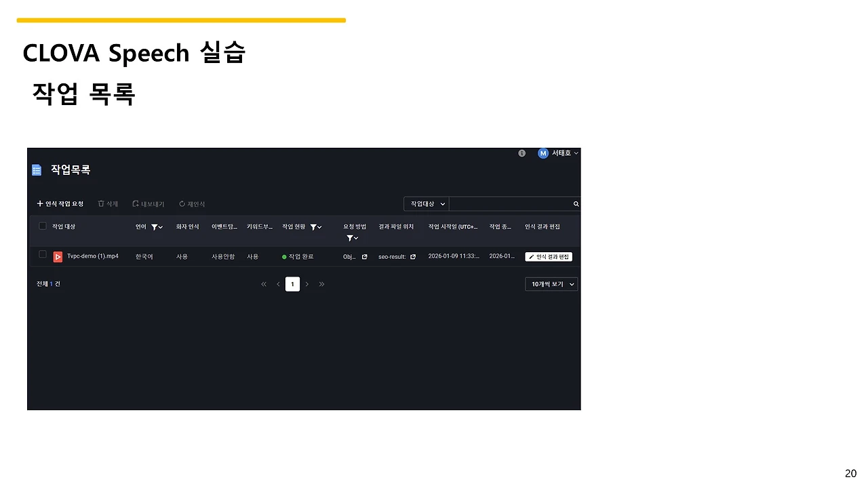The image size is (868, 488).
Task: Click the 재인식 refresh icon
Action: 182,203
